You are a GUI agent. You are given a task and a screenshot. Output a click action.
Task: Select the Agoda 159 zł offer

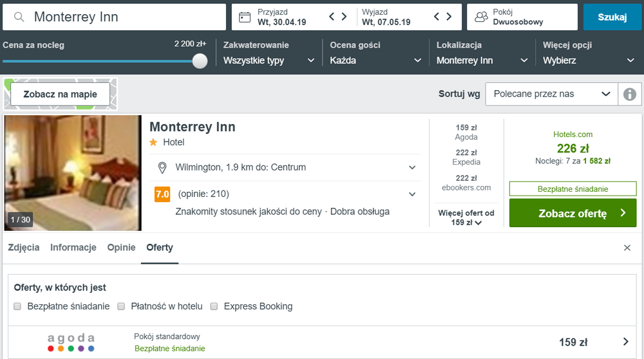(x=466, y=132)
